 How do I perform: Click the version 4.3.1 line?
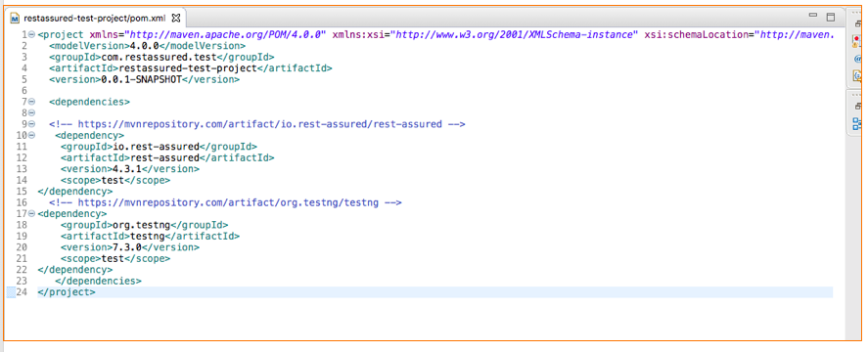pyautogui.click(x=129, y=169)
